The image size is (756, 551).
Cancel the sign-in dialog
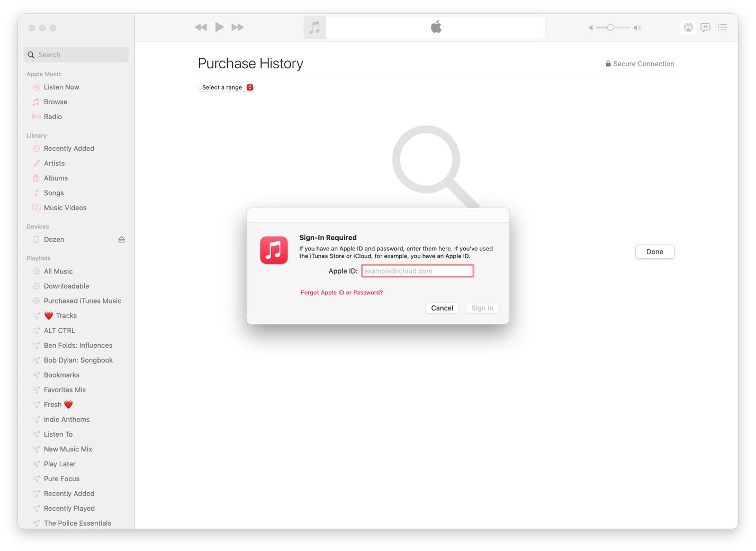tap(442, 308)
